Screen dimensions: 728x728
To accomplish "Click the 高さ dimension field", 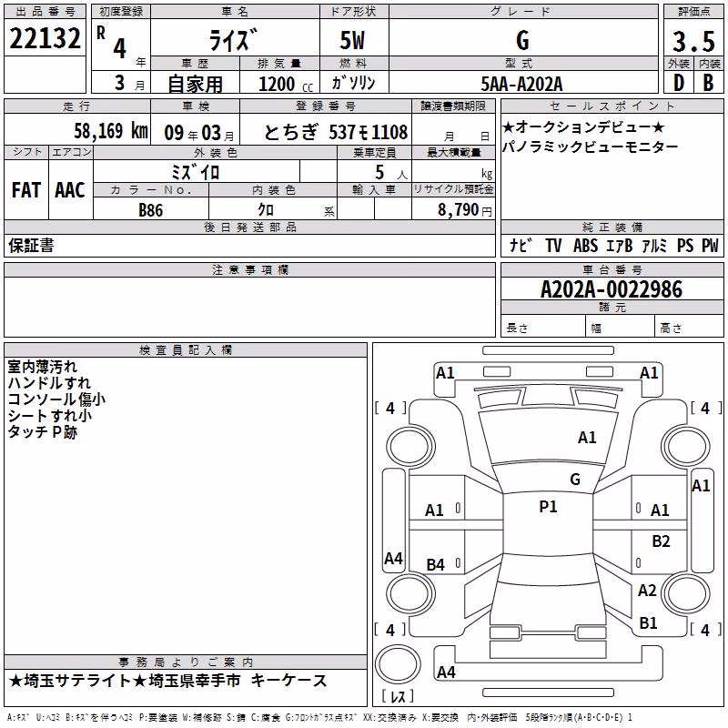I will 690,326.
